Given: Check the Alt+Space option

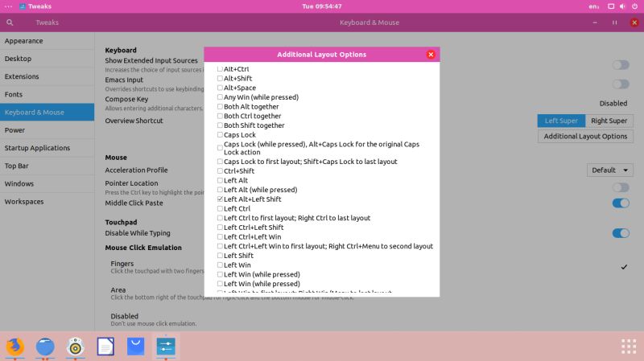Looking at the screenshot, I should point(220,88).
